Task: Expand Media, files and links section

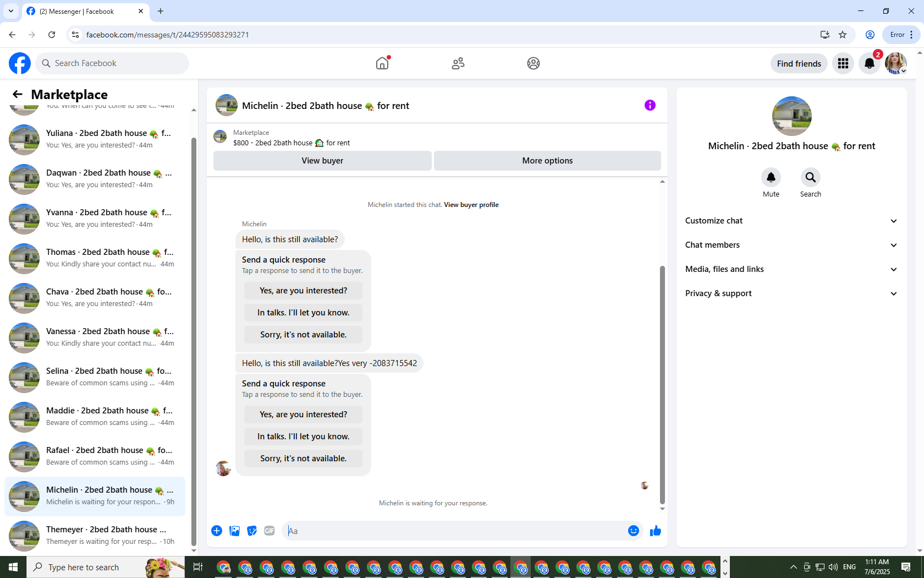Action: (791, 269)
